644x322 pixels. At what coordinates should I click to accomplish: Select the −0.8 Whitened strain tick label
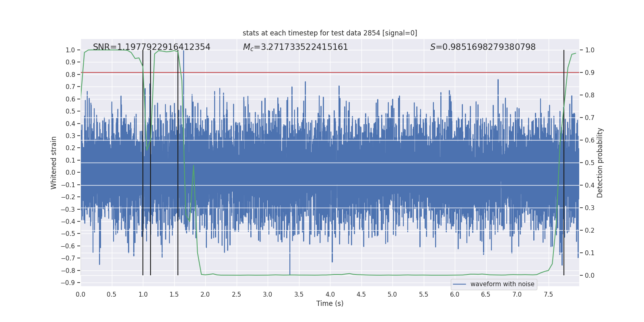(x=68, y=270)
